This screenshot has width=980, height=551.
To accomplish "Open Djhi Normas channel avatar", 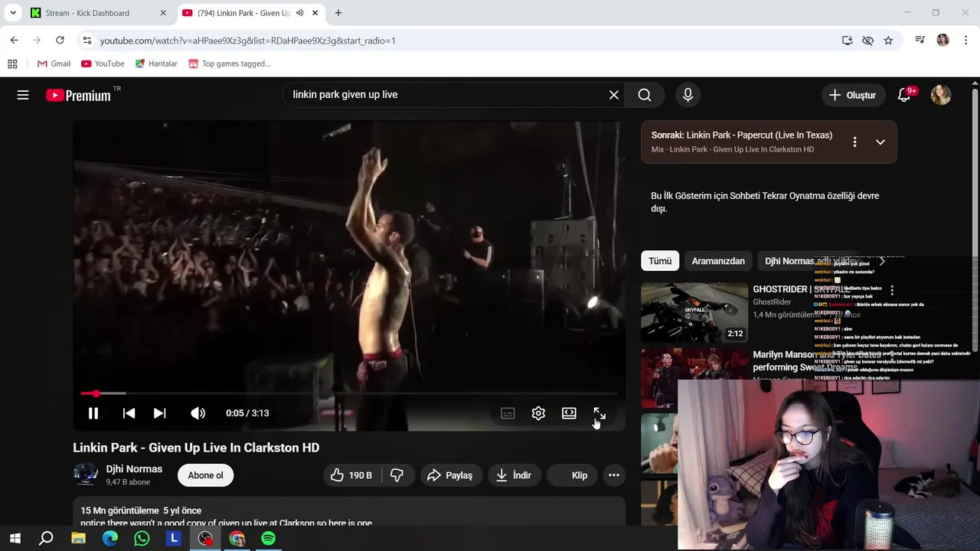I will pyautogui.click(x=86, y=475).
